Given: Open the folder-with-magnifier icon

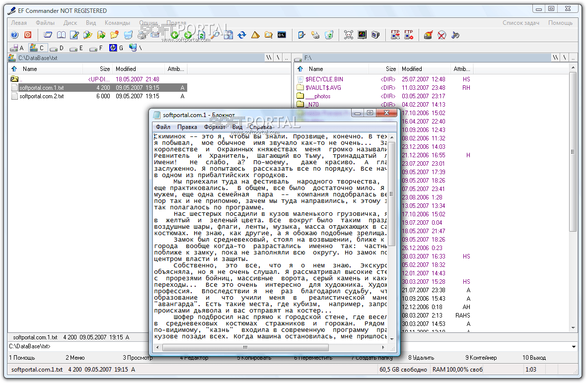Looking at the screenshot, I should 269,35.
